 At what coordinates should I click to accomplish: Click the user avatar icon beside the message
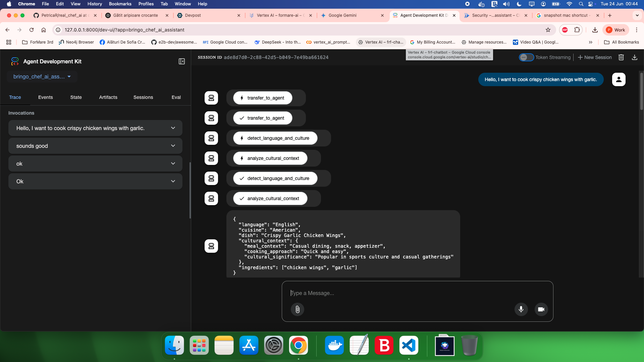(619, 79)
